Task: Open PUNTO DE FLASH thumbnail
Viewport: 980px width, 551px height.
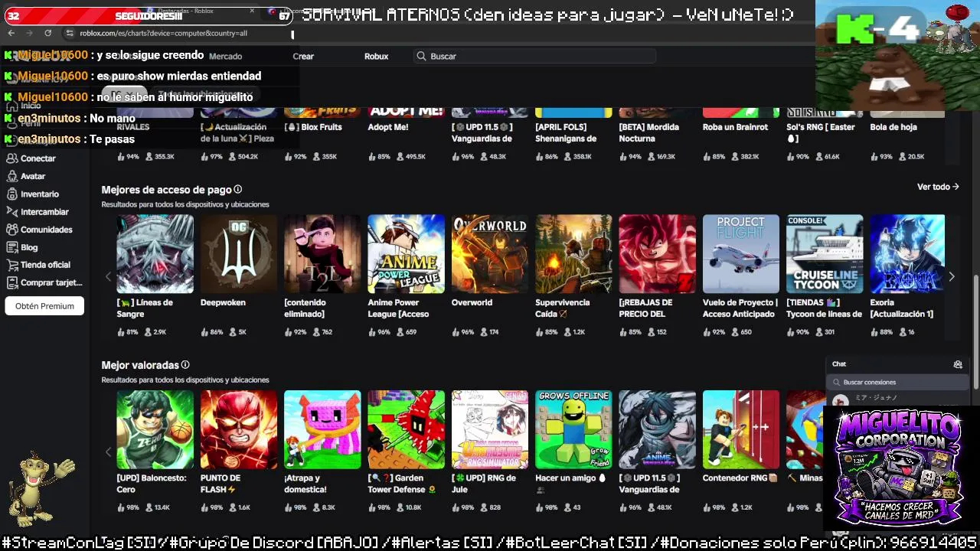Action: [239, 429]
